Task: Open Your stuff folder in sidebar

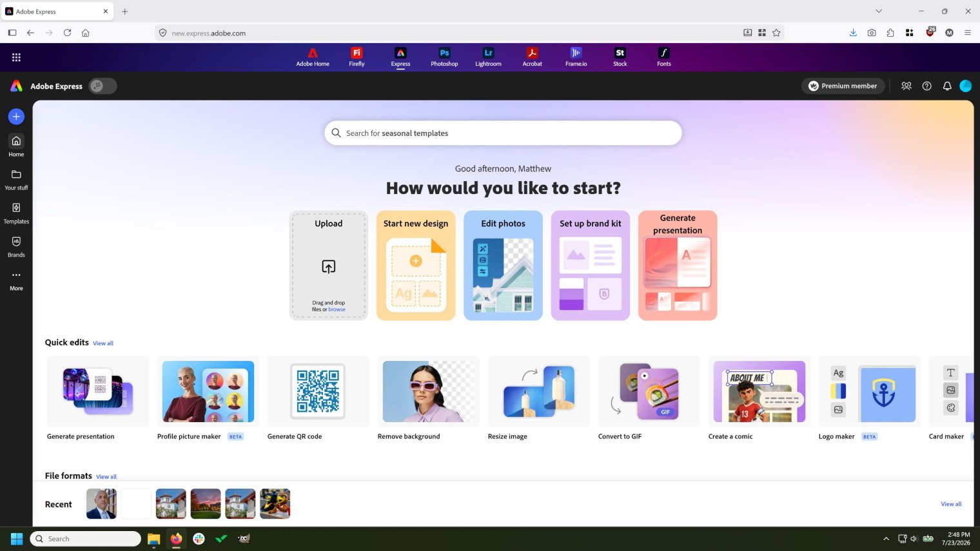Action: tap(16, 180)
